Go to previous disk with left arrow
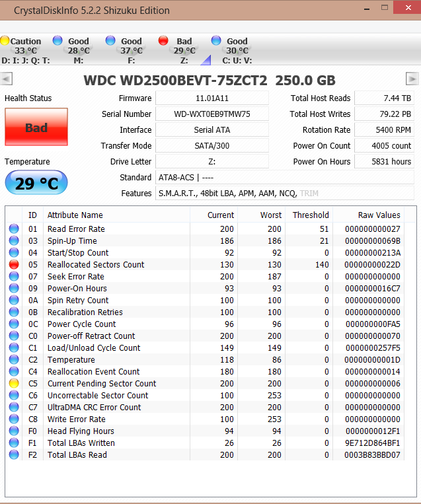 point(6,79)
